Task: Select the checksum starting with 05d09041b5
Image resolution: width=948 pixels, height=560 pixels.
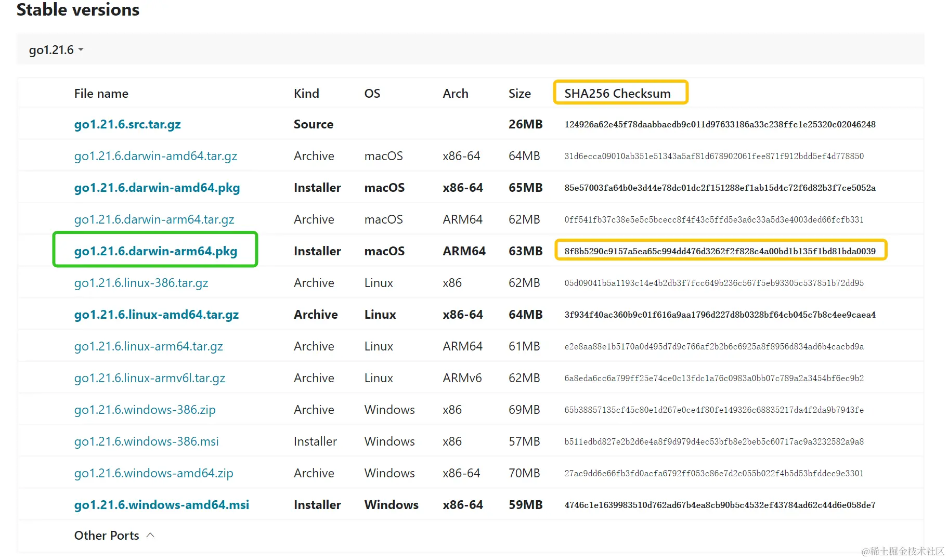Action: 714,283
